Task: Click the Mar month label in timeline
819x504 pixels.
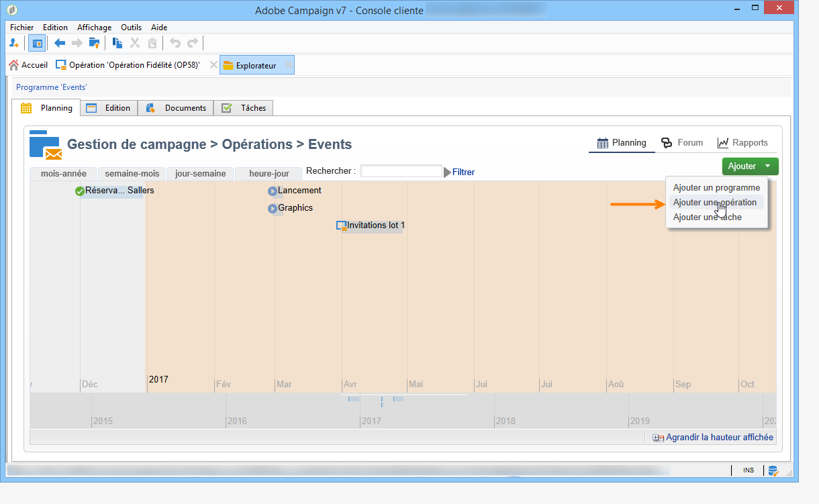Action: click(x=284, y=385)
